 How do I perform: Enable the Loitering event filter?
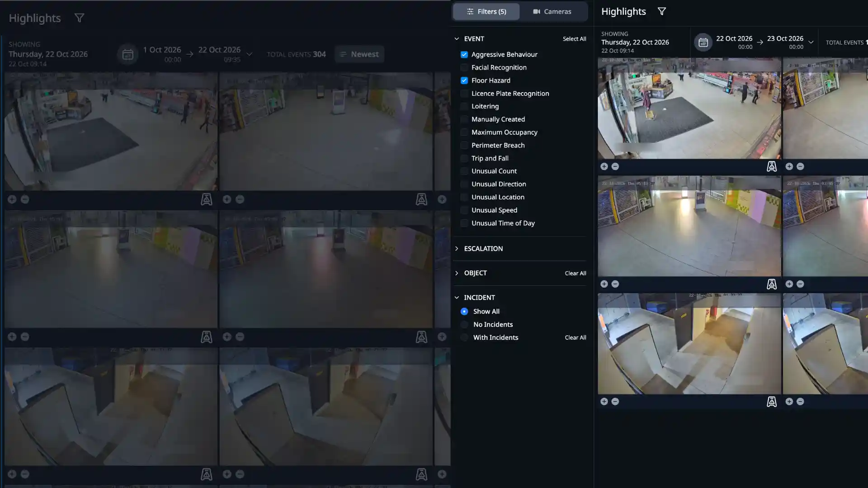[464, 107]
